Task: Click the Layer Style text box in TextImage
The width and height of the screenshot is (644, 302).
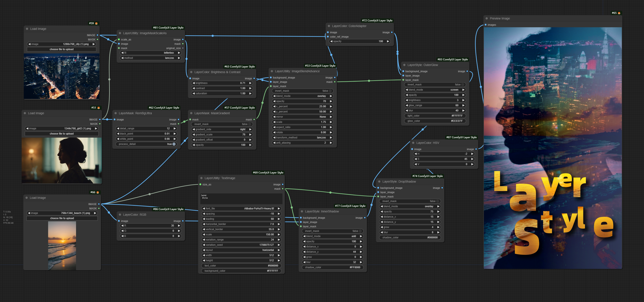Action: [x=241, y=199]
